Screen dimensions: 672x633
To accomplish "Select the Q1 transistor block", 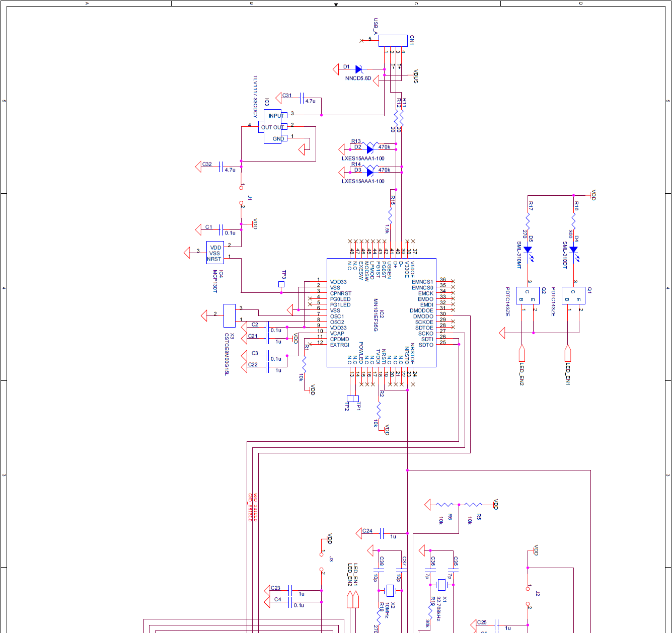I will pos(573,296).
